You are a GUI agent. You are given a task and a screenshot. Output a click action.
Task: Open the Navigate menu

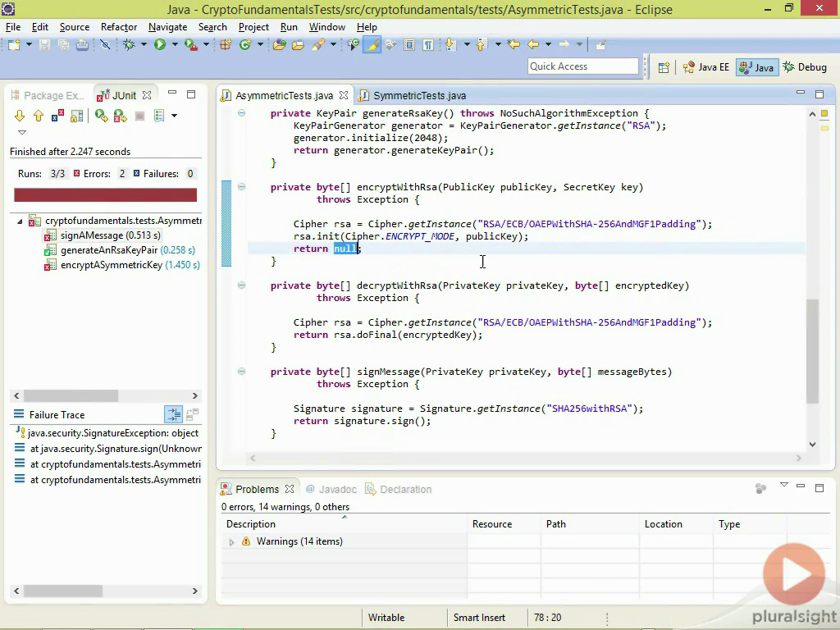[x=167, y=27]
